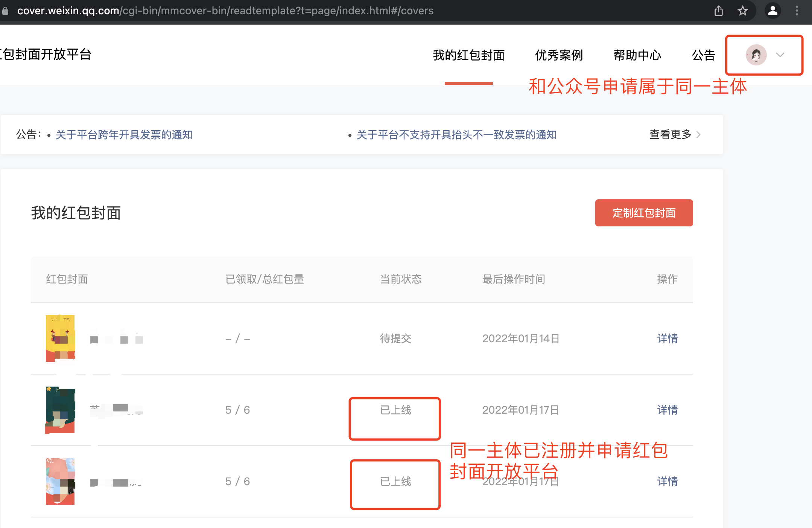Open the browser profile icon
The image size is (812, 528).
pyautogui.click(x=772, y=11)
